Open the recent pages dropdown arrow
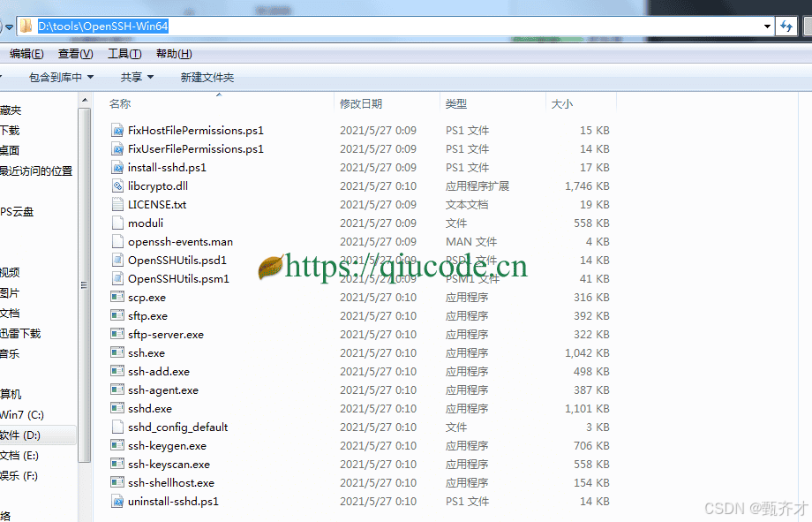 (x=10, y=27)
